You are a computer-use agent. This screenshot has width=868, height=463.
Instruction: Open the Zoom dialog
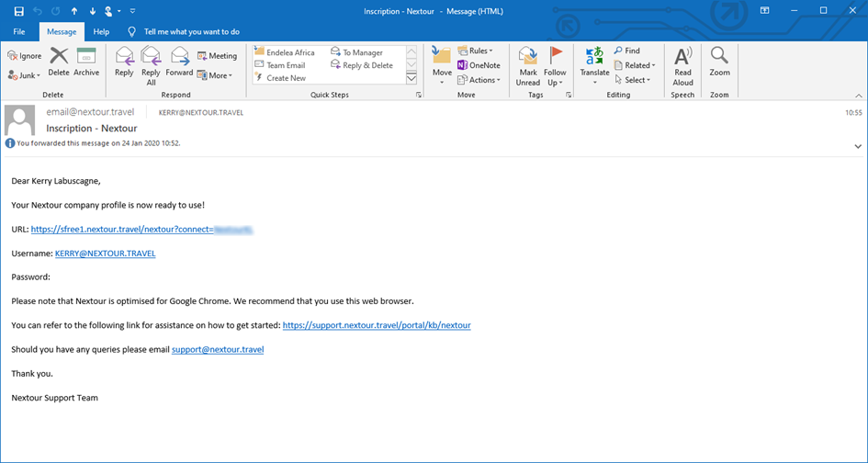click(719, 62)
